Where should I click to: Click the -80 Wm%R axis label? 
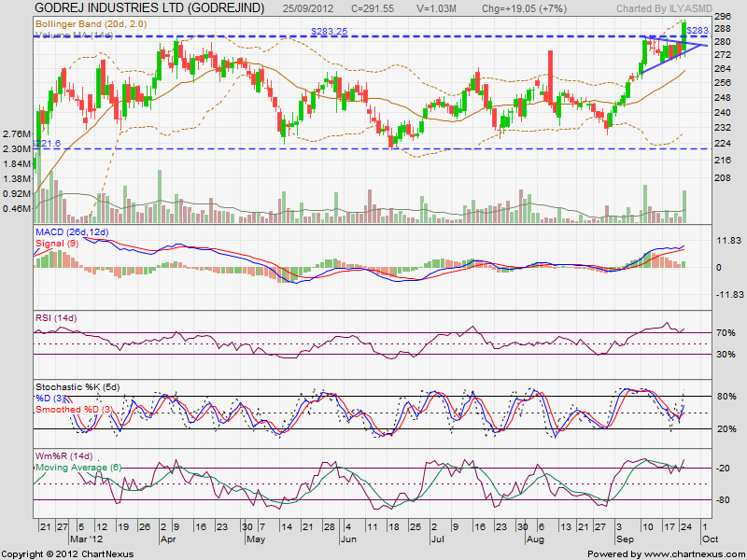[x=723, y=500]
